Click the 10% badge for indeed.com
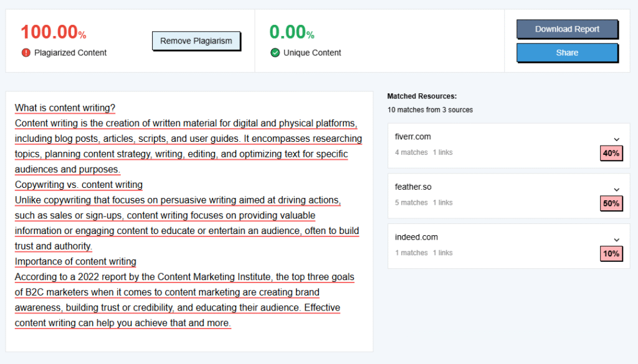The width and height of the screenshot is (638, 364). point(611,253)
